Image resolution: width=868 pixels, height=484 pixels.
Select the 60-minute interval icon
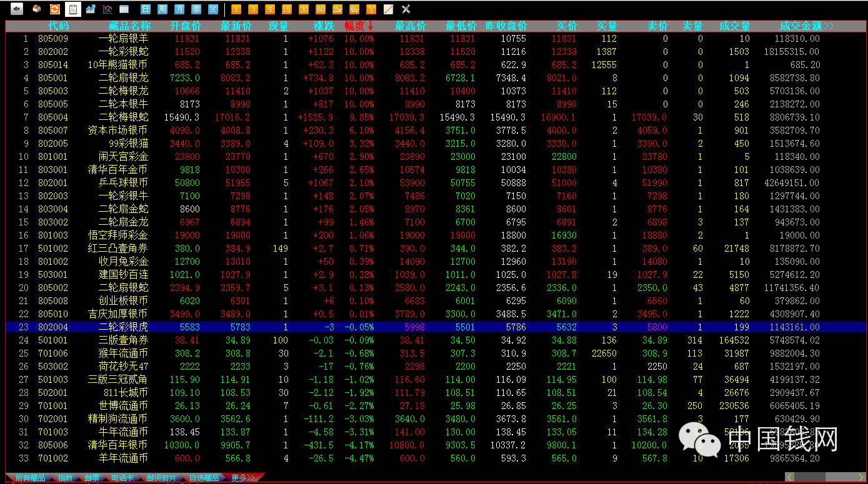pos(321,9)
